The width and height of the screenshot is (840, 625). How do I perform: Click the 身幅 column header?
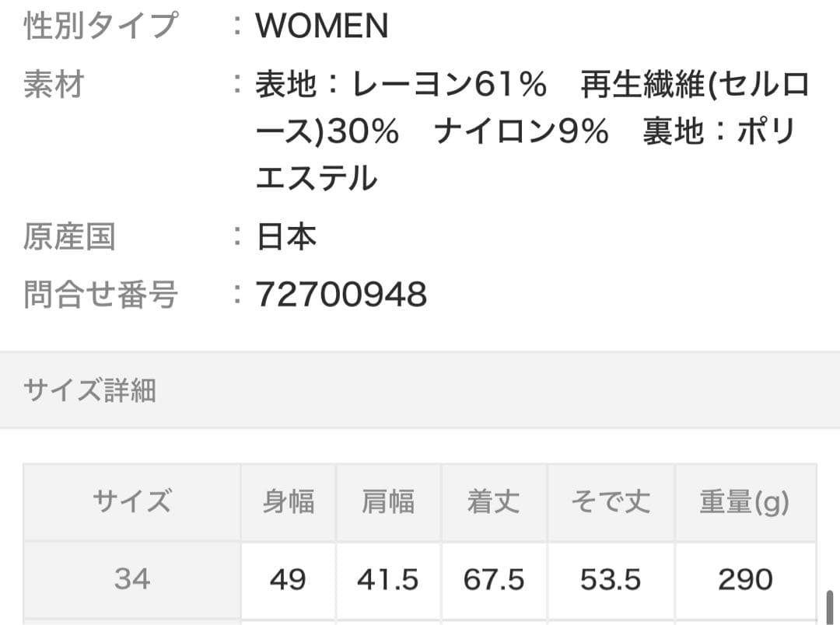[288, 502]
